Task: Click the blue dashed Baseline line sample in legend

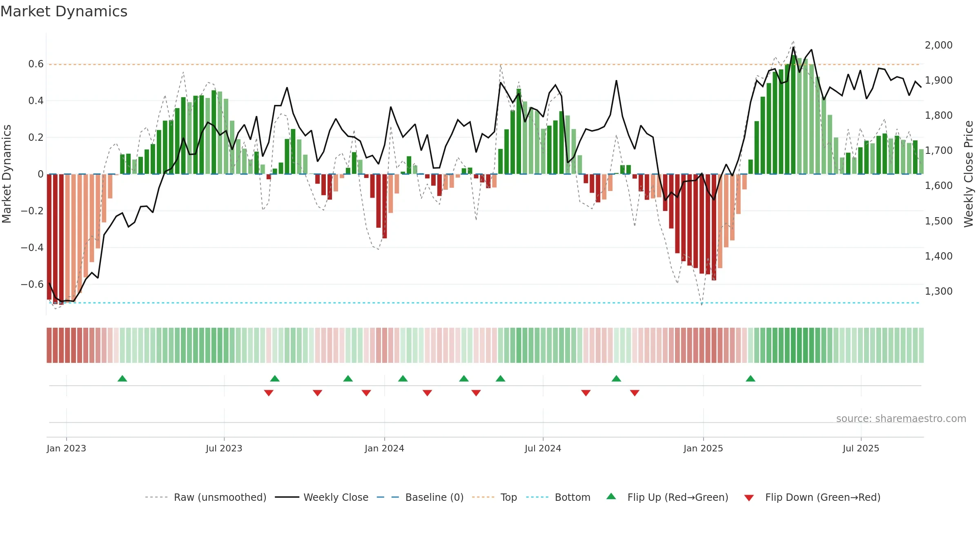Action: pyautogui.click(x=388, y=497)
